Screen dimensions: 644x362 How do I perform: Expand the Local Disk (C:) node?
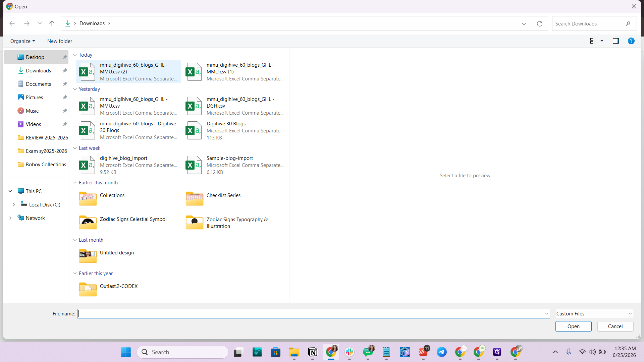[x=14, y=204]
